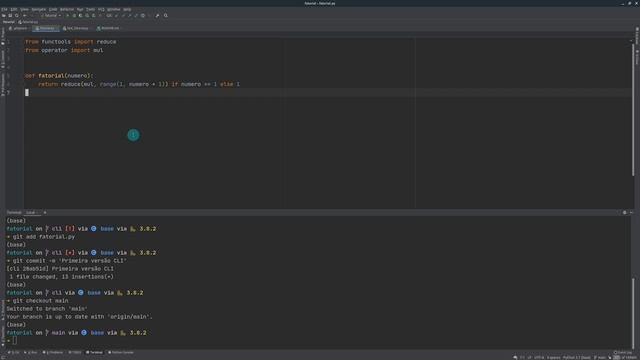Expand the fatorial run configuration dropdown
Viewport: 640px width, 360px height.
(x=51, y=16)
